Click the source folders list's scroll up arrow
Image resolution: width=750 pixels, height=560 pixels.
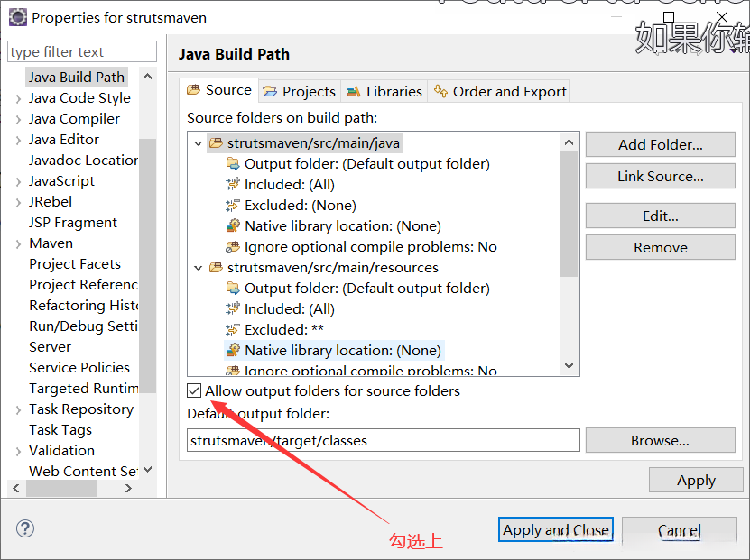(569, 142)
